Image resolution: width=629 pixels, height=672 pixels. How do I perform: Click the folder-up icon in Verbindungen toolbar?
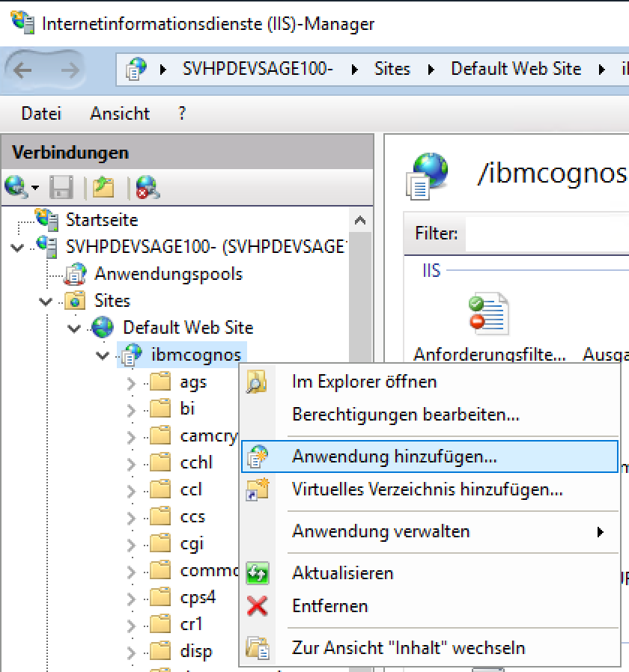tap(103, 186)
